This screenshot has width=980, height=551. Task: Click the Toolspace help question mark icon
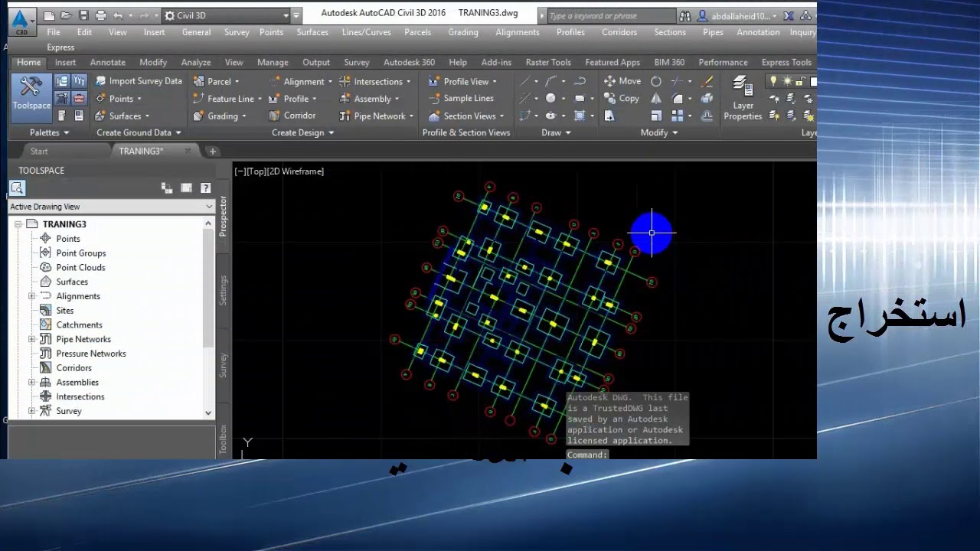pyautogui.click(x=205, y=187)
